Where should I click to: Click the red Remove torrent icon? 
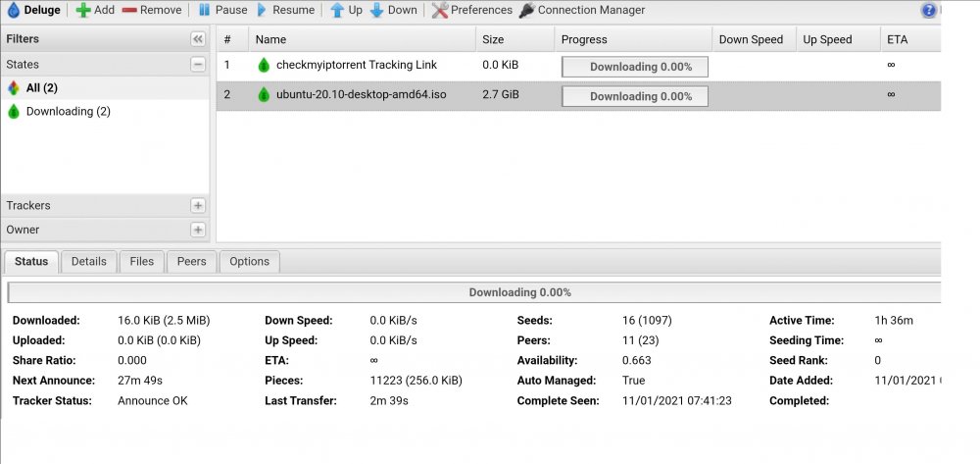tap(129, 10)
